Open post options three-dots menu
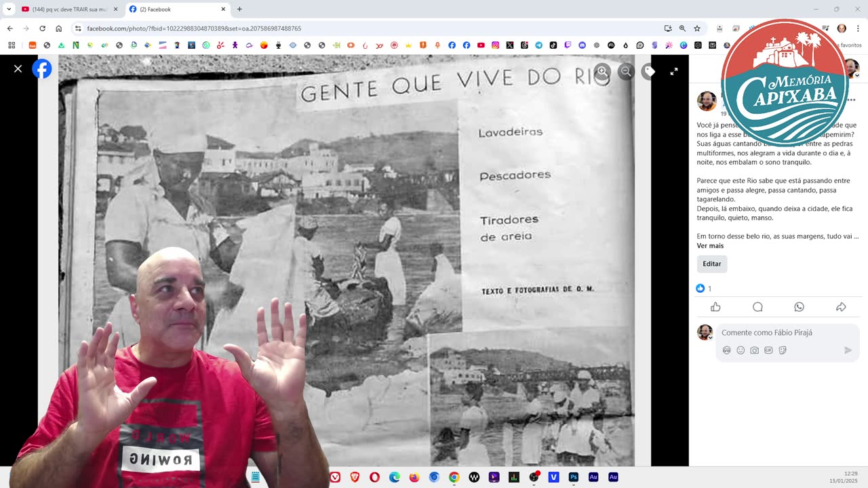The image size is (868, 488). (x=852, y=100)
